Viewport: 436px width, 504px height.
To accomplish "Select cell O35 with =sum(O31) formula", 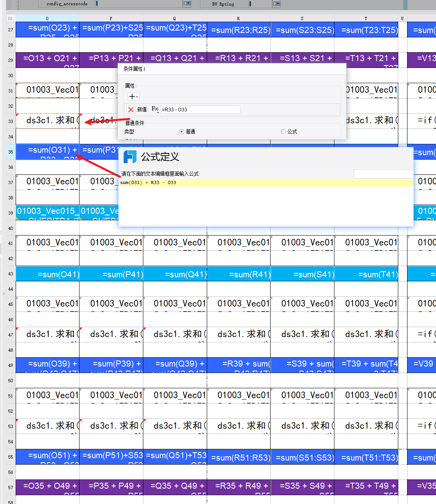I will pyautogui.click(x=47, y=152).
